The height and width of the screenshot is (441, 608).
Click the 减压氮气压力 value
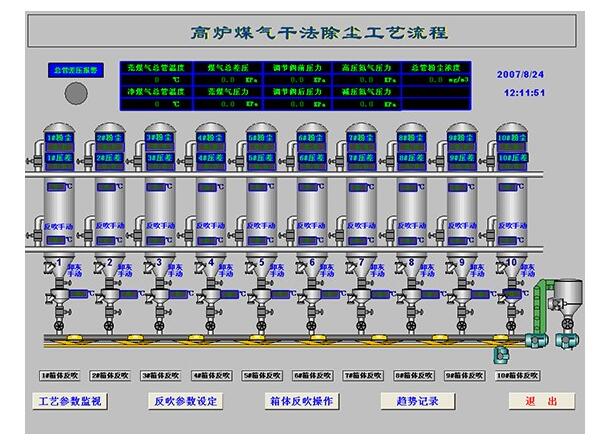(366, 104)
